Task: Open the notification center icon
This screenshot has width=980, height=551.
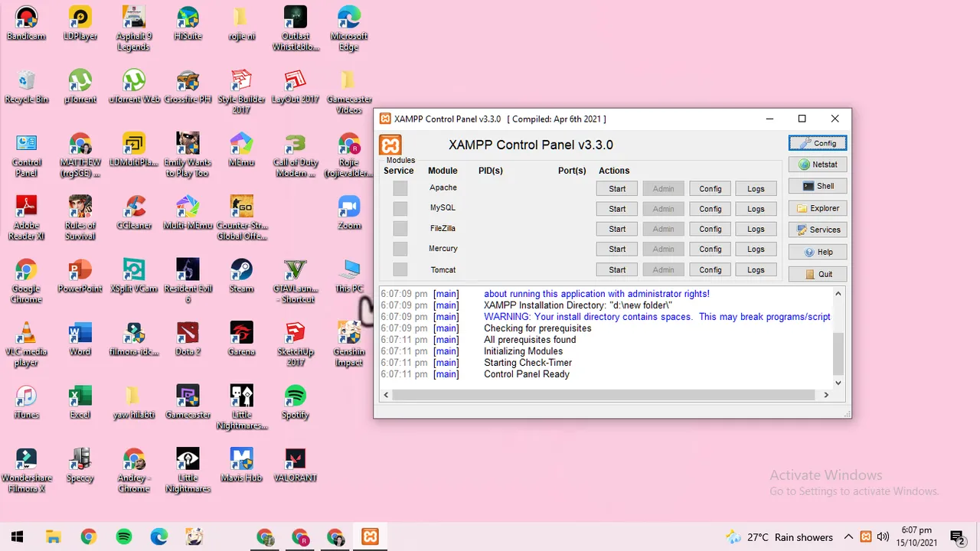Action: pos(957,537)
